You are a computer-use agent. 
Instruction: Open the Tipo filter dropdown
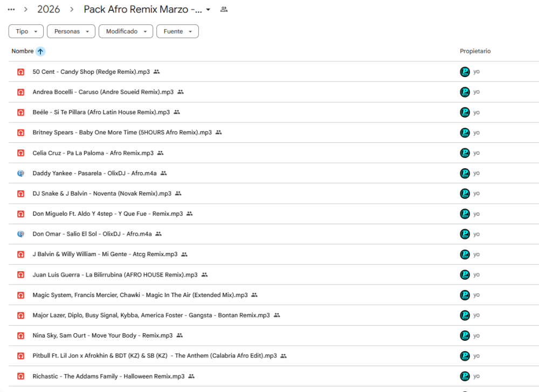pyautogui.click(x=26, y=31)
